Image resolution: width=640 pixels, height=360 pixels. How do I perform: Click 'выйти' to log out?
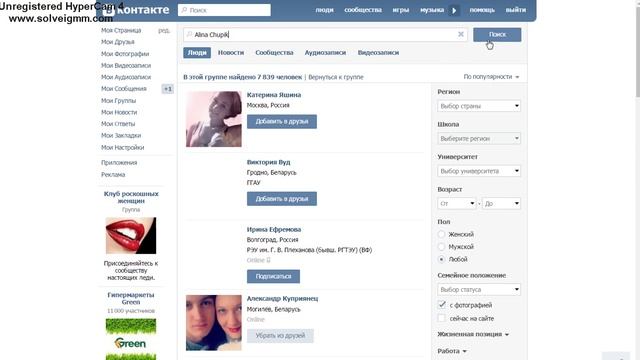click(516, 10)
